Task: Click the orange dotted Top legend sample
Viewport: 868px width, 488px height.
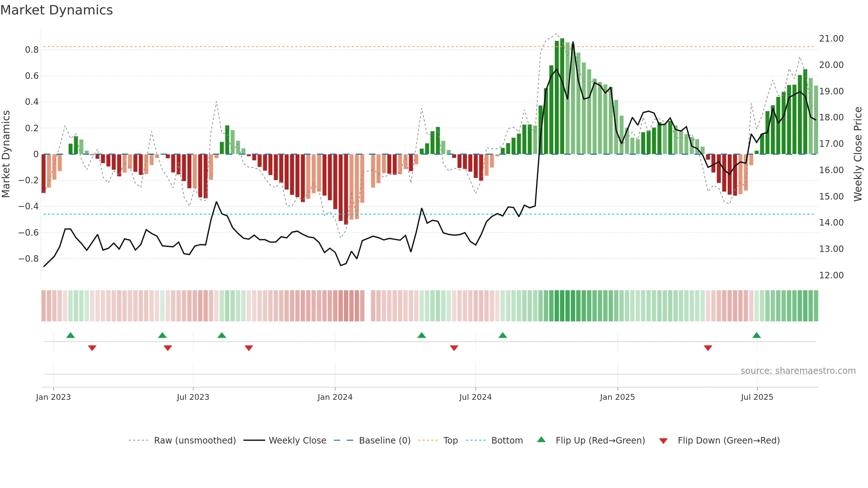Action: [x=428, y=440]
